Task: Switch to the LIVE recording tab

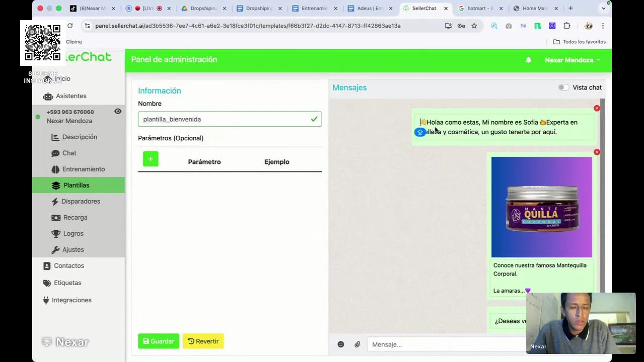Action: pos(147,8)
